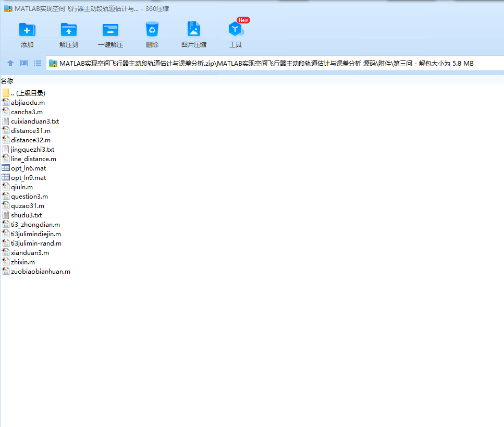
Task: Select file opt_ln9.mat
Action: tap(24, 178)
